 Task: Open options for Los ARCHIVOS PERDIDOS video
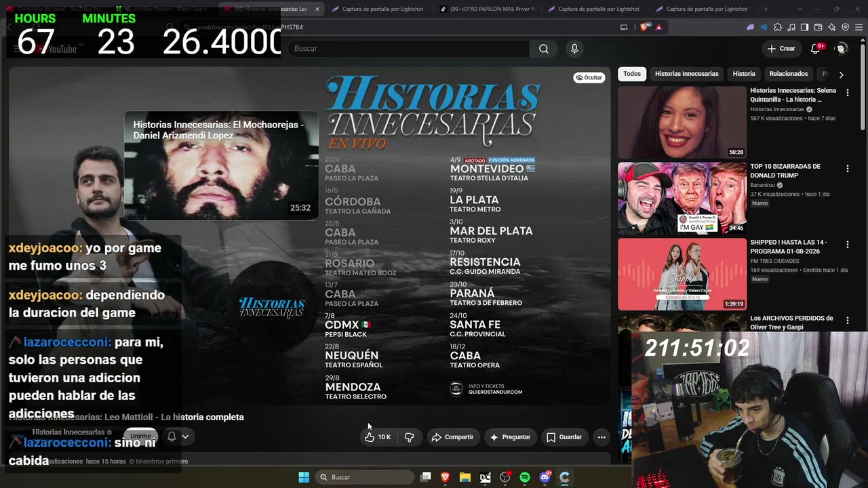(x=847, y=321)
